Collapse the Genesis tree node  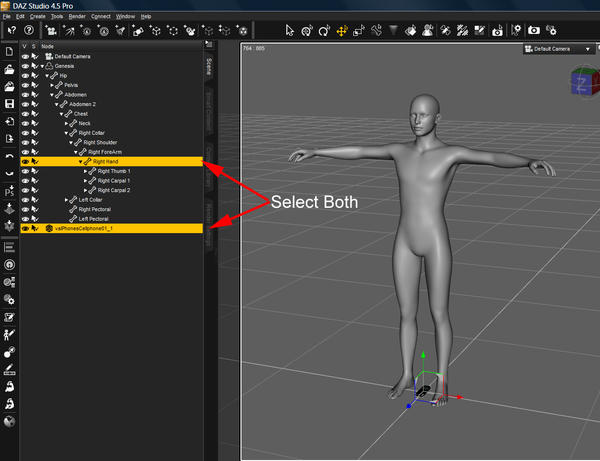coord(42,66)
